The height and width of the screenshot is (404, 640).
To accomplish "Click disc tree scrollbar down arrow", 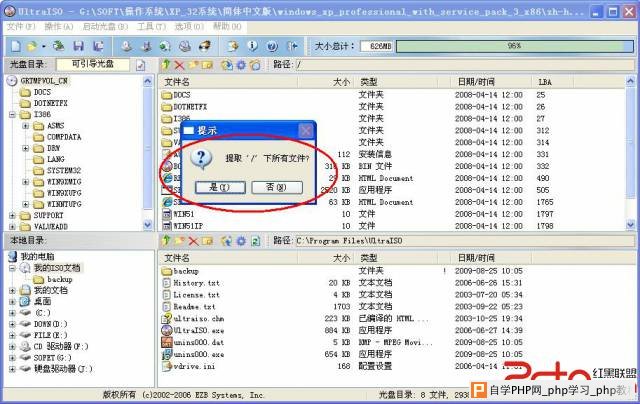I will [148, 224].
